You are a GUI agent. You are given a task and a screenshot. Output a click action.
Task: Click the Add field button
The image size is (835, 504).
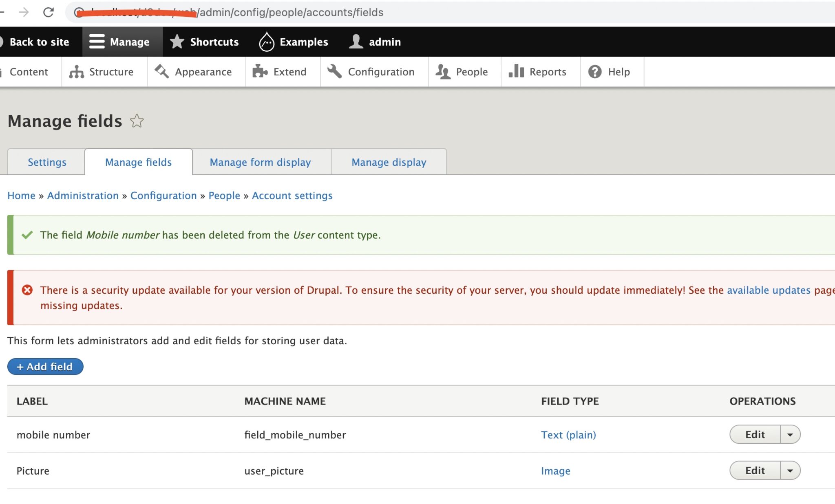[45, 366]
